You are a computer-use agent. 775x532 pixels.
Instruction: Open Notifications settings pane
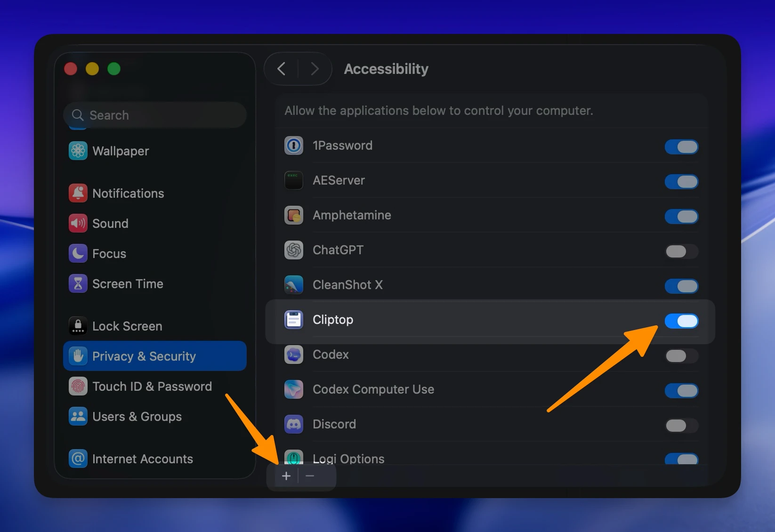155,193
